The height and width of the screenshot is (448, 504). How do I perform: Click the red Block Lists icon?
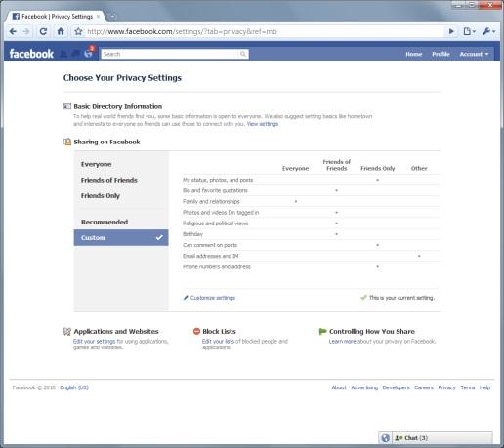point(196,331)
